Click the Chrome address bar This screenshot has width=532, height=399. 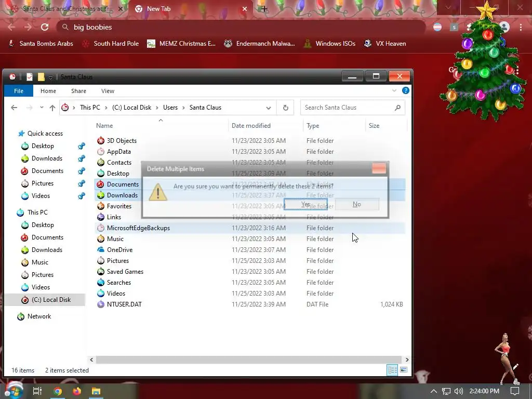click(x=241, y=27)
